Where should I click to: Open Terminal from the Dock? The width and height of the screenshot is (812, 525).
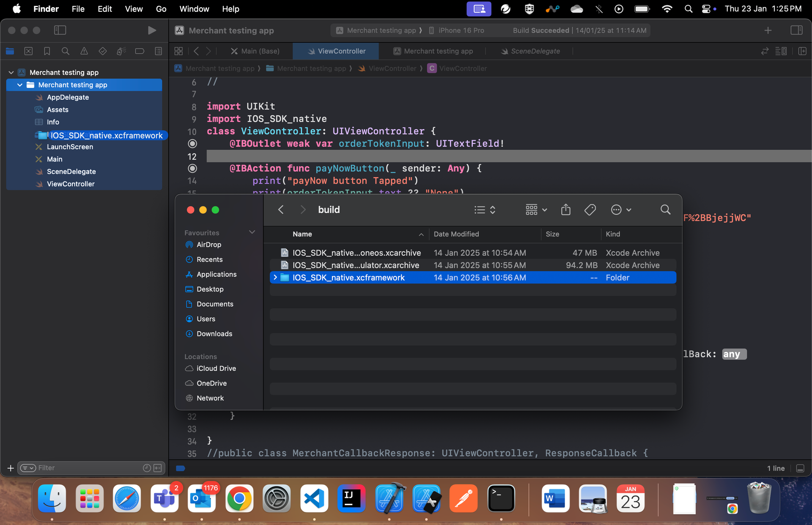point(501,498)
